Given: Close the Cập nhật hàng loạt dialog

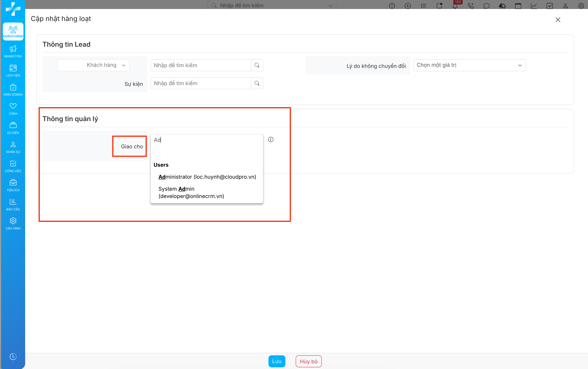Looking at the screenshot, I should [x=558, y=20].
